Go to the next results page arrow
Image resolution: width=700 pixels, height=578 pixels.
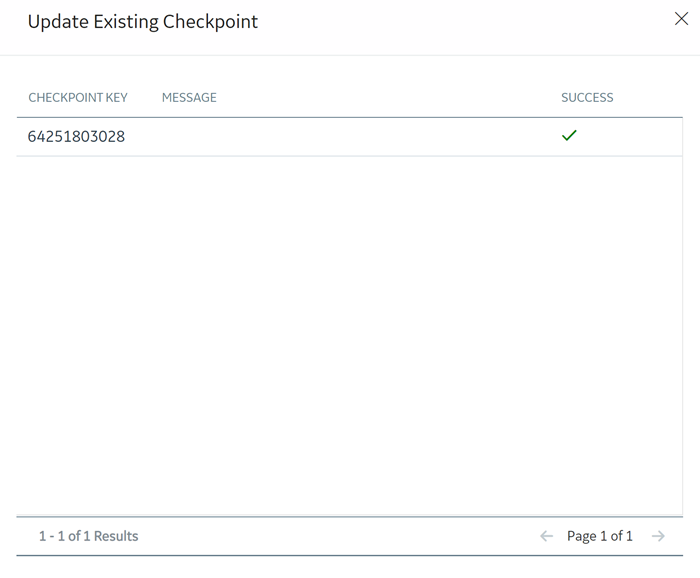658,536
